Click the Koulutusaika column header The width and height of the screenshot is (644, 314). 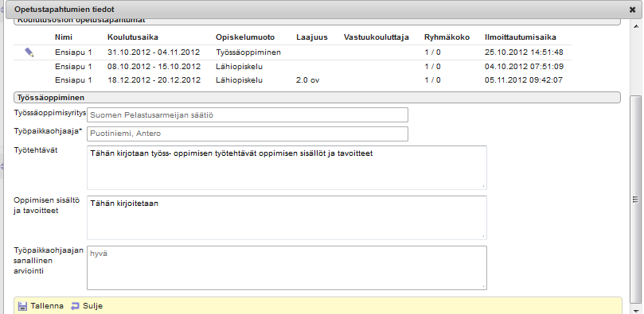[x=133, y=37]
